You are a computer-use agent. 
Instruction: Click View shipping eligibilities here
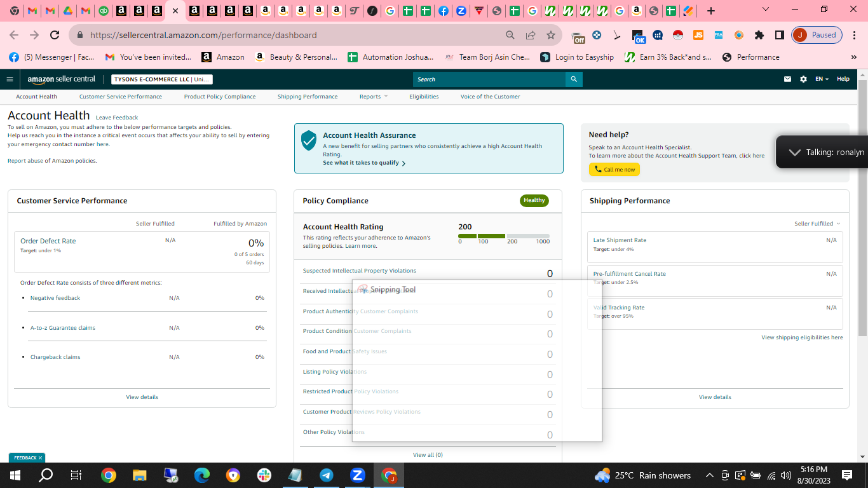[802, 337]
